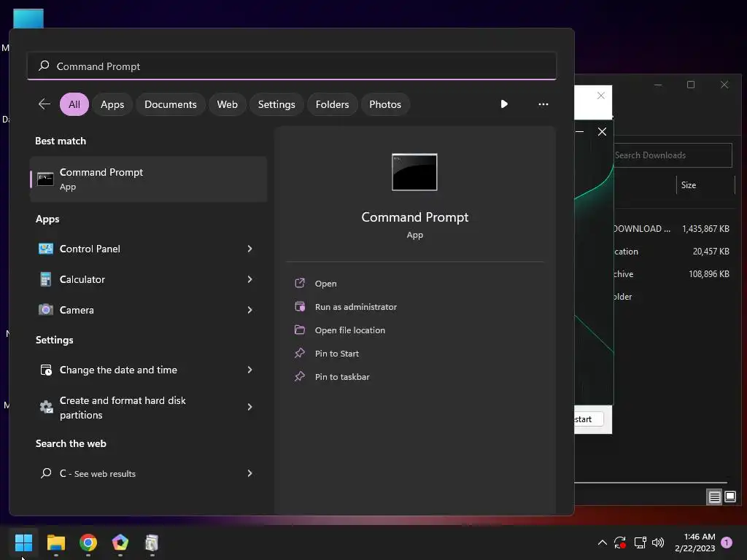Go back with the search back arrow
Image resolution: width=747 pixels, height=560 pixels.
point(44,104)
